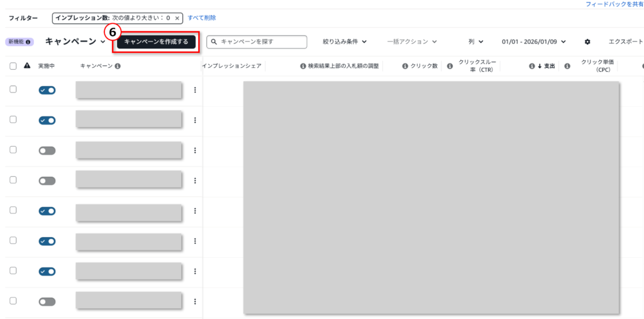Click the クリック単価（CPC） column header
Screen dimensions: 644x319
click(597, 66)
